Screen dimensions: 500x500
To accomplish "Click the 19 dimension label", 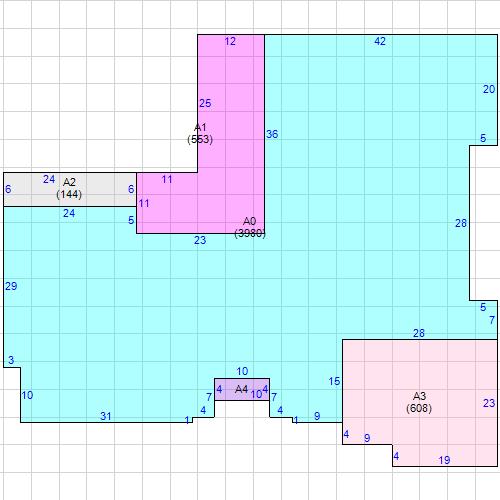I will click(444, 460).
